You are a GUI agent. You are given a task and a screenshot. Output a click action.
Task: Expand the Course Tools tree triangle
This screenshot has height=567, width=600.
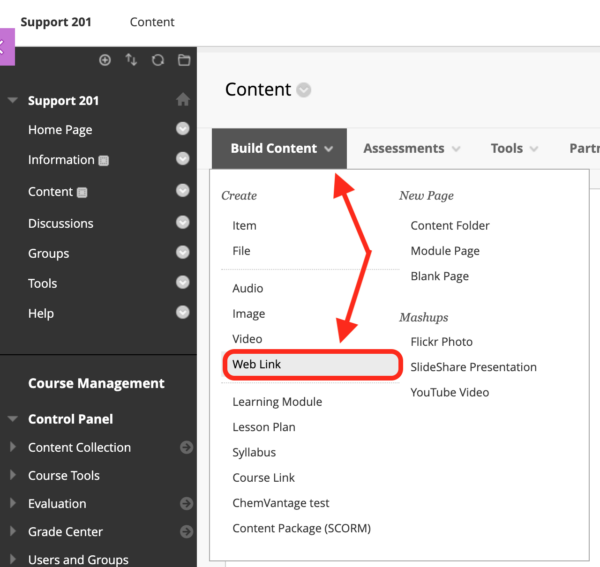click(13, 475)
